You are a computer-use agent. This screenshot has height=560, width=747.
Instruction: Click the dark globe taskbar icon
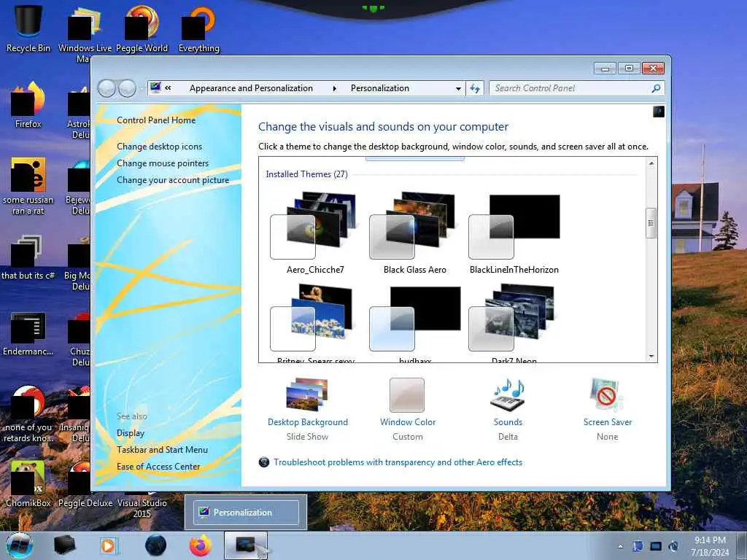tap(155, 545)
